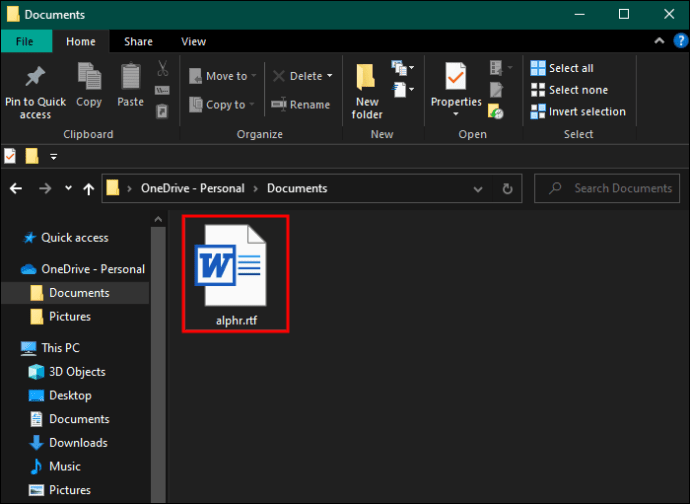Open Help via the question mark icon
Image resolution: width=690 pixels, height=504 pixels.
[x=680, y=41]
